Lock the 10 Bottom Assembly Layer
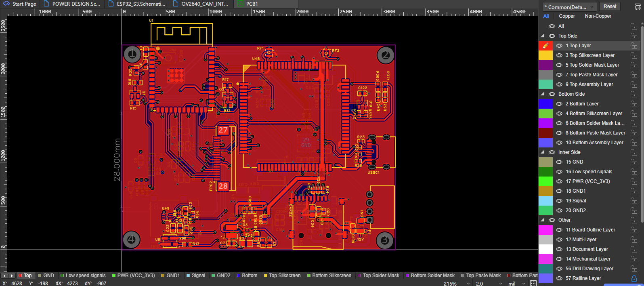 tap(634, 143)
